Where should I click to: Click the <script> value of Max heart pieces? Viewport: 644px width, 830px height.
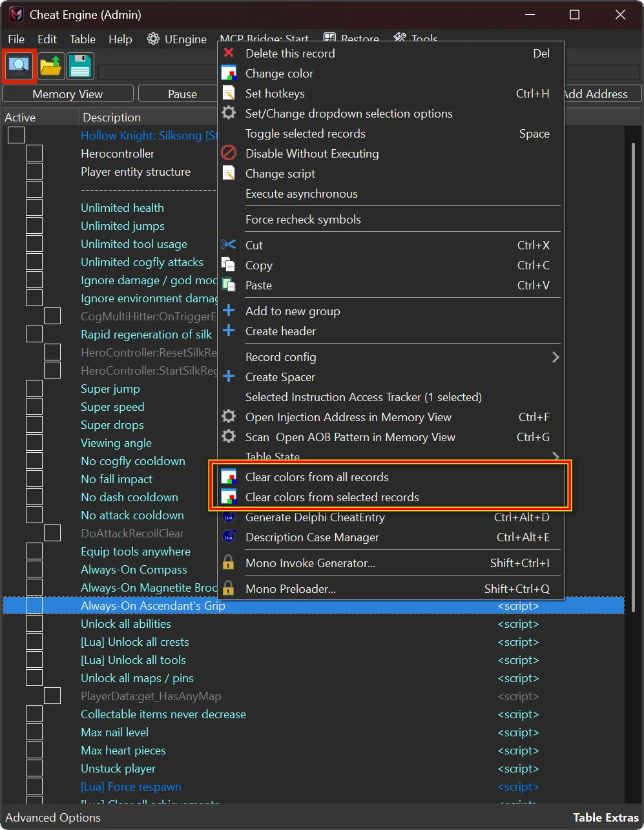pyautogui.click(x=518, y=750)
